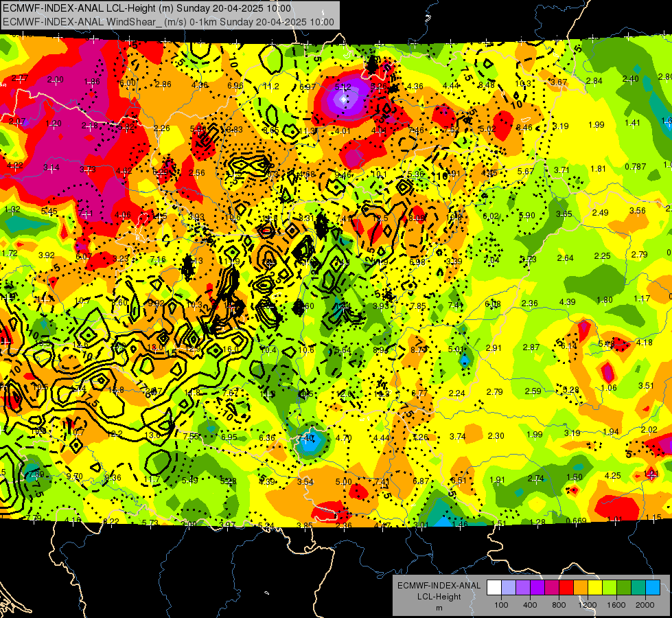Click the map value 5.90

point(527,216)
